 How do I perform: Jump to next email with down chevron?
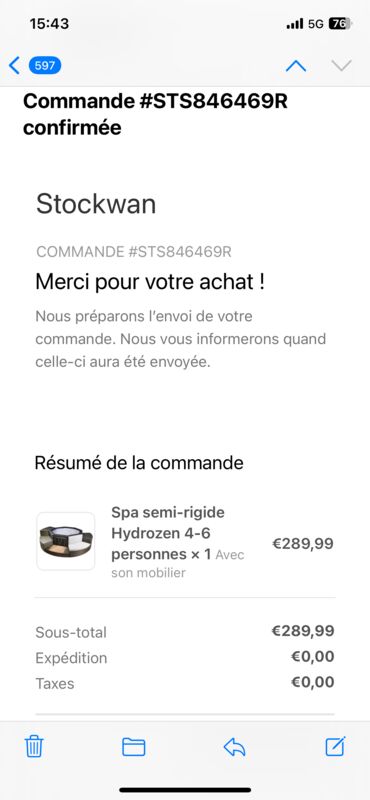pyautogui.click(x=341, y=65)
